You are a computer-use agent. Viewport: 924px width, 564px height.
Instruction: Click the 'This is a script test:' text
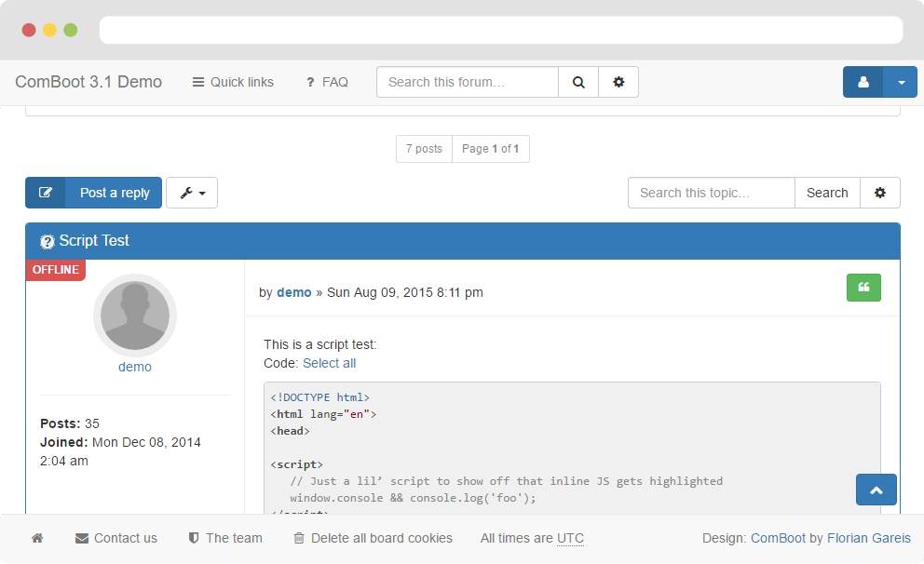[x=320, y=344]
